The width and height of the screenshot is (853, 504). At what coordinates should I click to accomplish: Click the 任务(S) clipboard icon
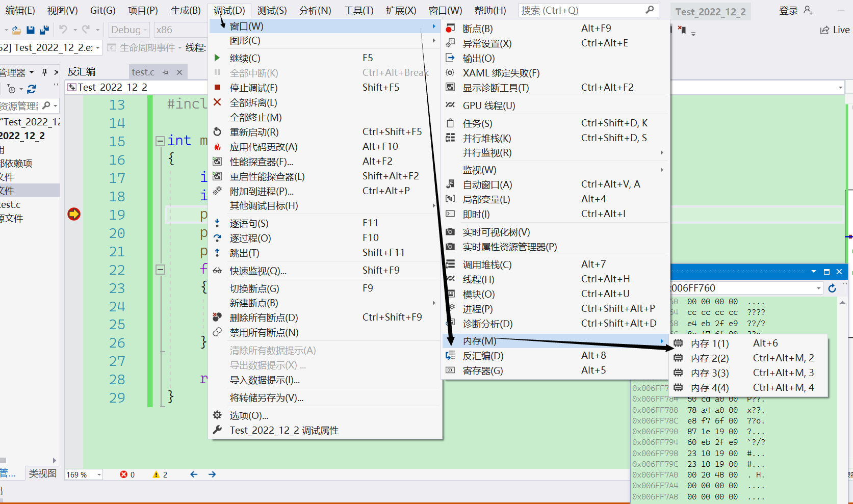click(x=450, y=123)
